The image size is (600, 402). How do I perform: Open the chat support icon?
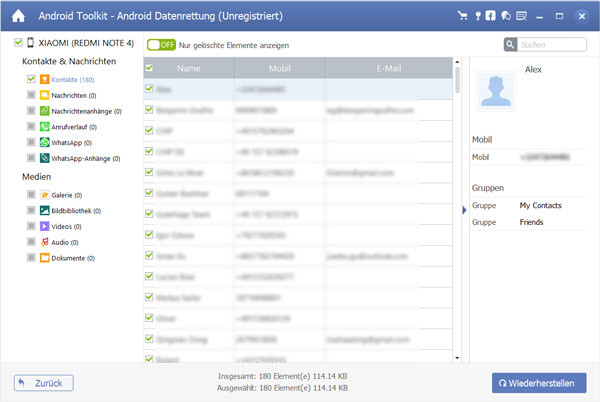click(506, 16)
